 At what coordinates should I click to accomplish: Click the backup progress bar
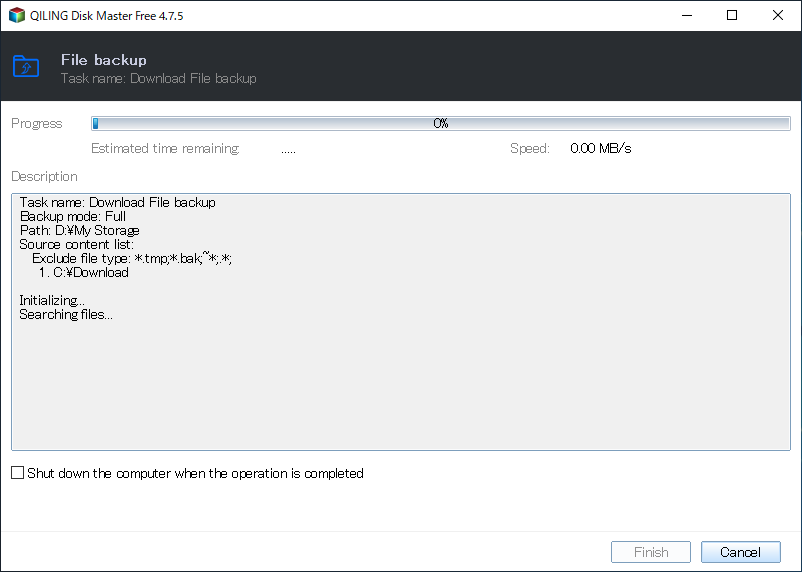tap(440, 123)
